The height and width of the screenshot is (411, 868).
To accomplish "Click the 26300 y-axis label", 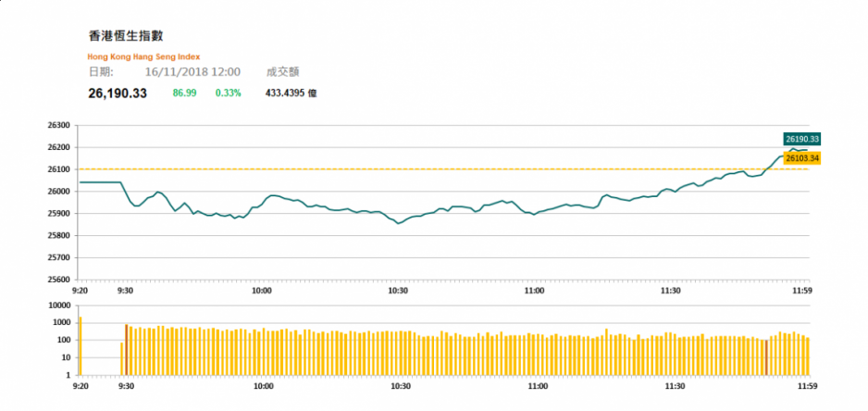I will 60,126.
